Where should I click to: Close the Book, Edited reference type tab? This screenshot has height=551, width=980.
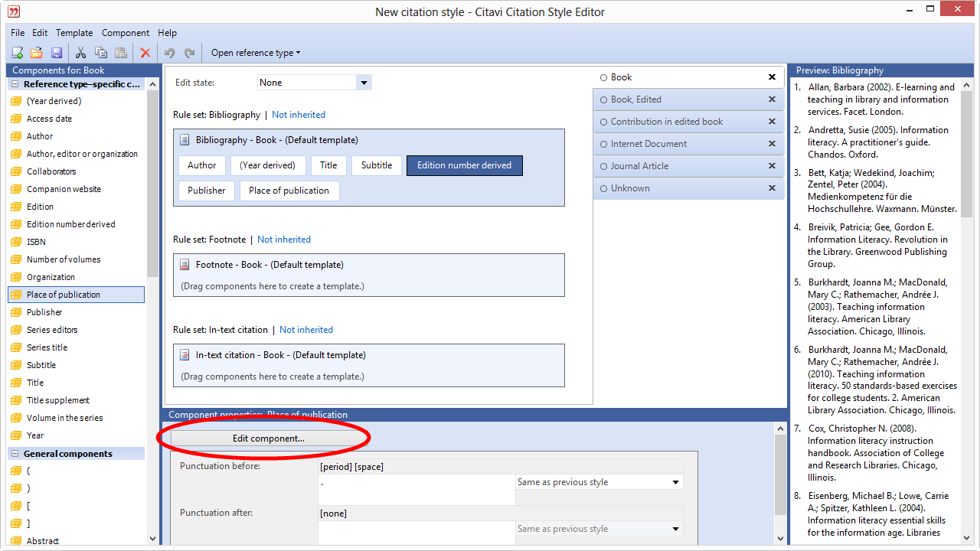[772, 99]
